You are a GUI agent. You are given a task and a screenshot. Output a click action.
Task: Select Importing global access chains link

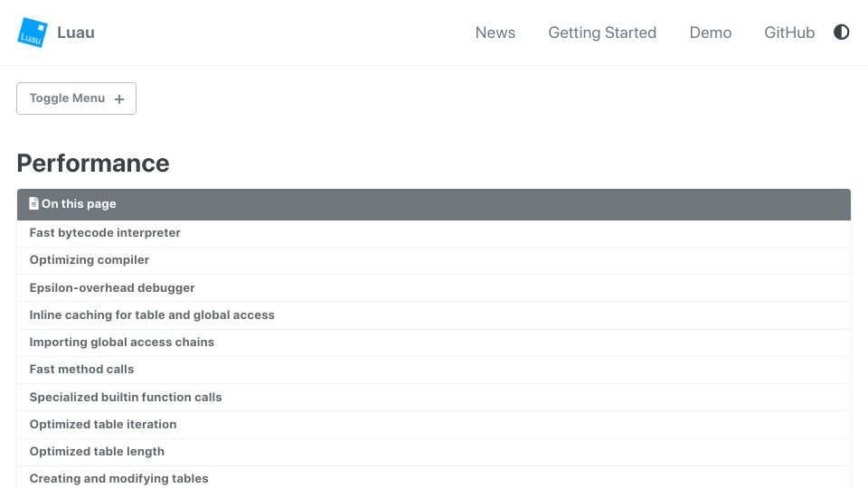(x=122, y=342)
